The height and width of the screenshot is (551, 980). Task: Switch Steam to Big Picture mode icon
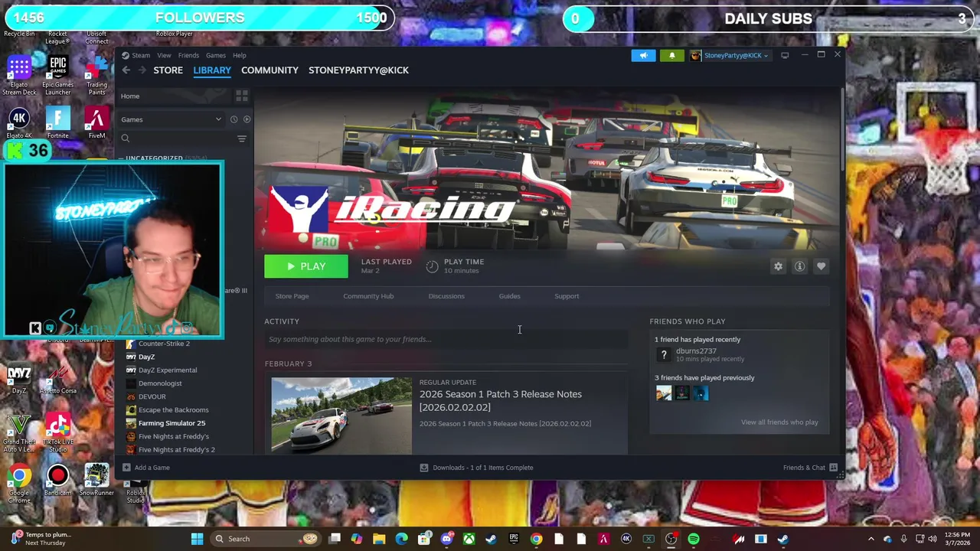point(785,55)
